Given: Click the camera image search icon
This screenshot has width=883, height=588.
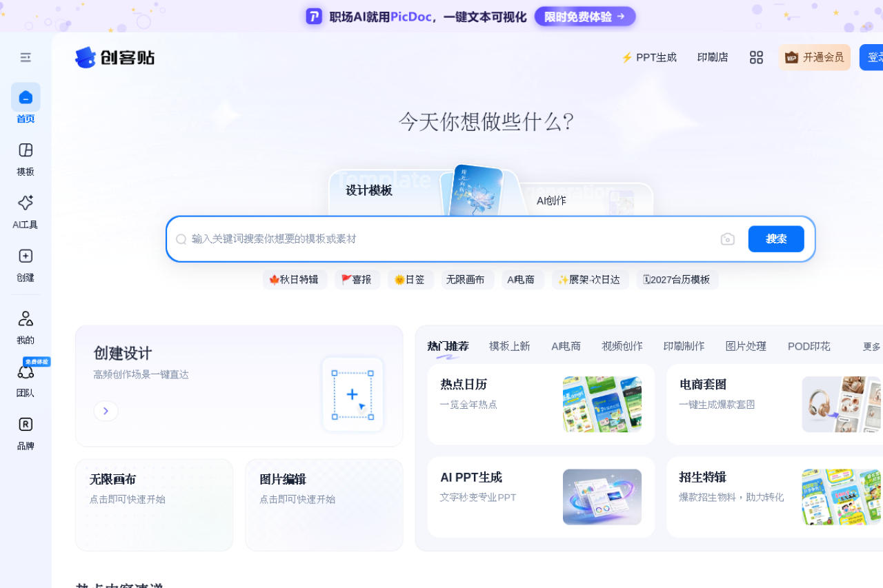Looking at the screenshot, I should pyautogui.click(x=727, y=239).
